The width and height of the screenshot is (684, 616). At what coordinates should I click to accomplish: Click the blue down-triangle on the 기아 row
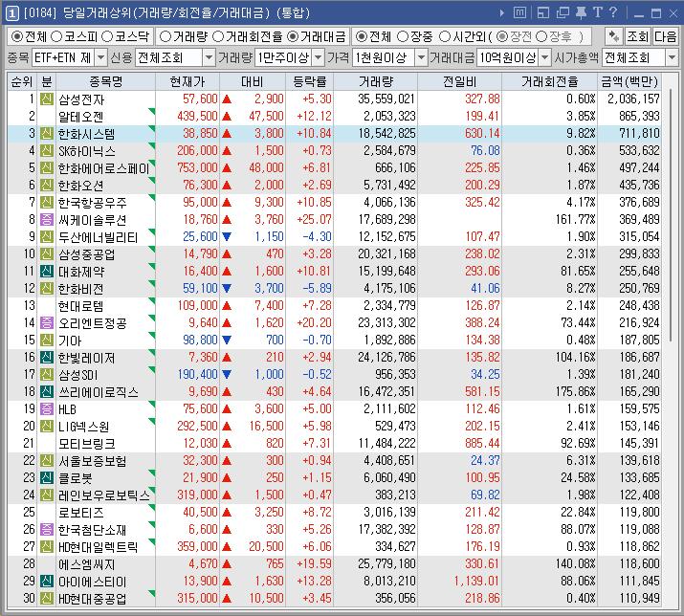[x=227, y=340]
